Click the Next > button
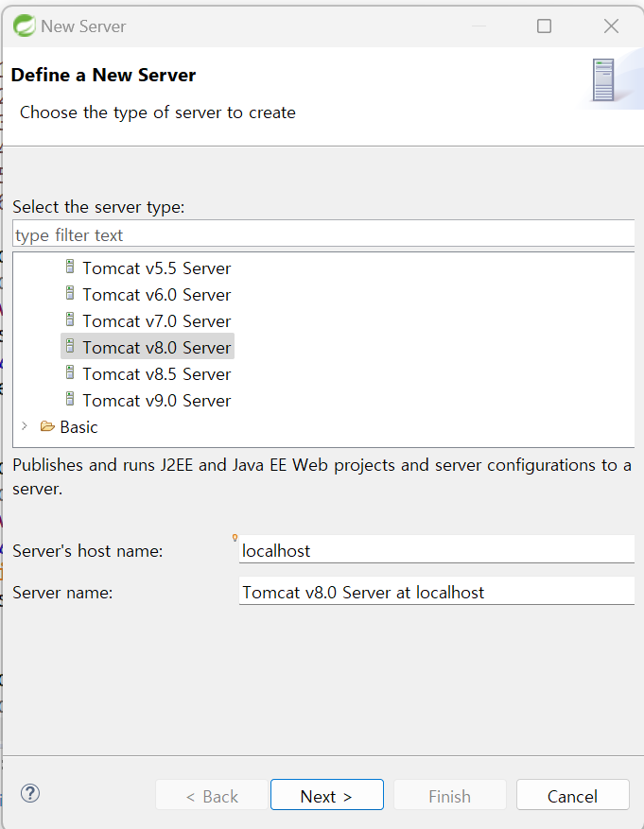This screenshot has height=829, width=644. tap(327, 795)
